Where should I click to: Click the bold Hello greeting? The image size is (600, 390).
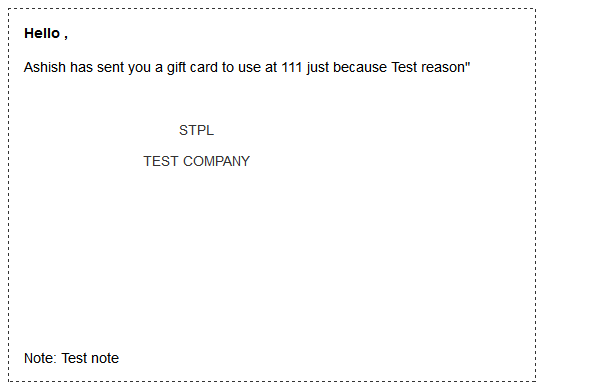click(x=42, y=33)
